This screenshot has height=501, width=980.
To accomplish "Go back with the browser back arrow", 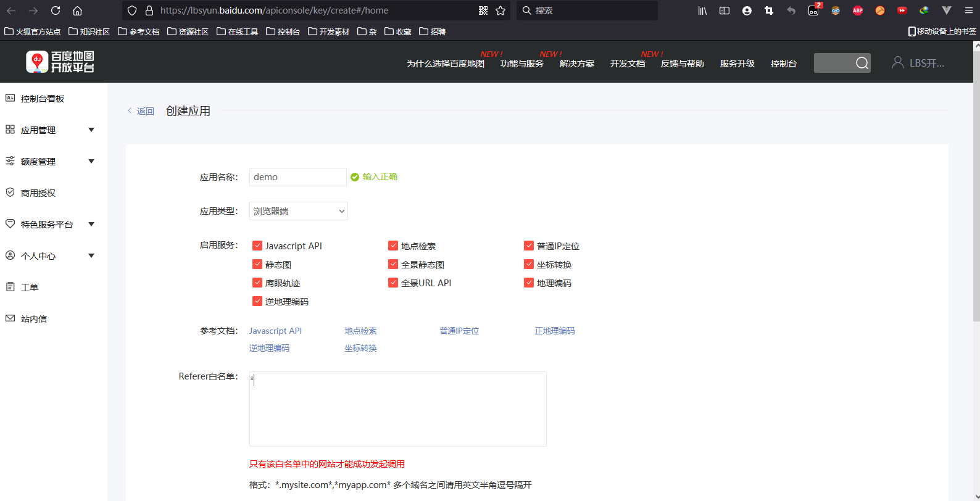I will [11, 10].
